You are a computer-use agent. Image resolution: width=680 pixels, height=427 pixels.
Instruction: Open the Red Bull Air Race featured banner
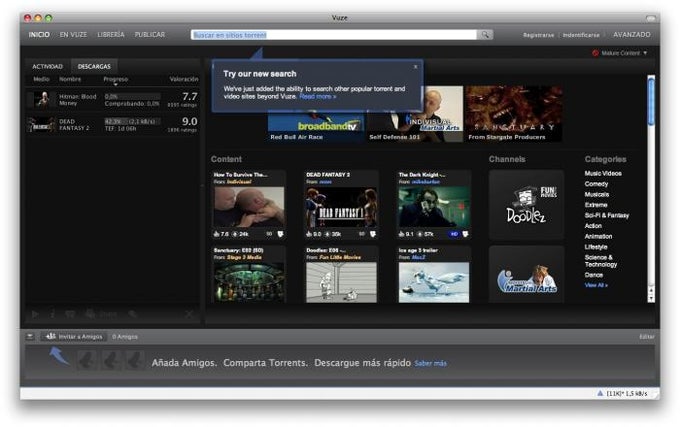(x=316, y=126)
